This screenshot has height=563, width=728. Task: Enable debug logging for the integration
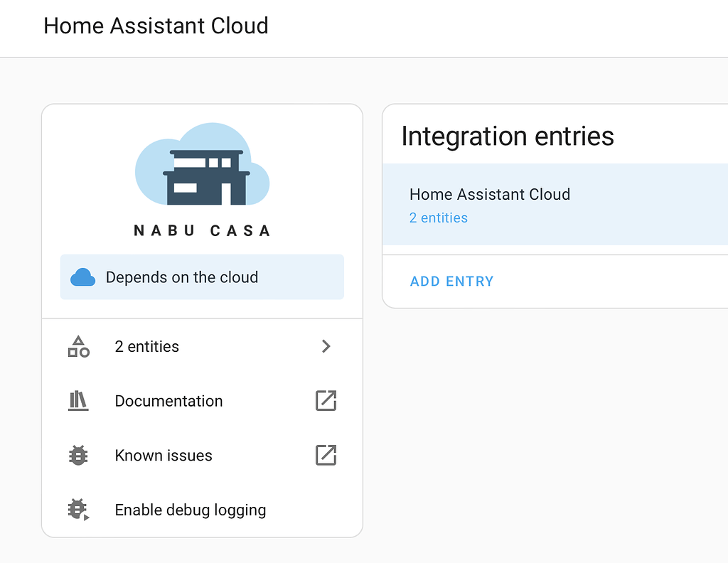pyautogui.click(x=190, y=510)
